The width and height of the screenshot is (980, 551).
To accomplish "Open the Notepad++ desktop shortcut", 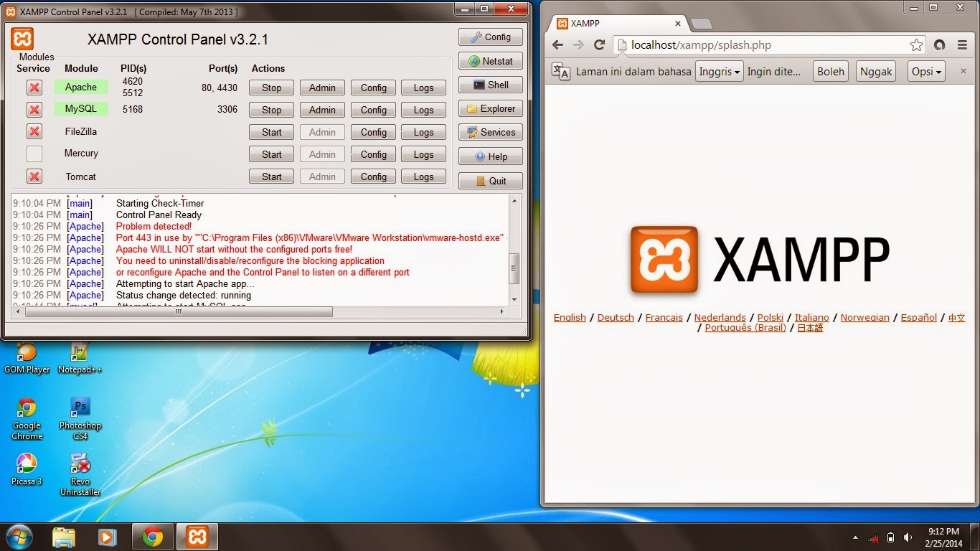I will coord(80,358).
